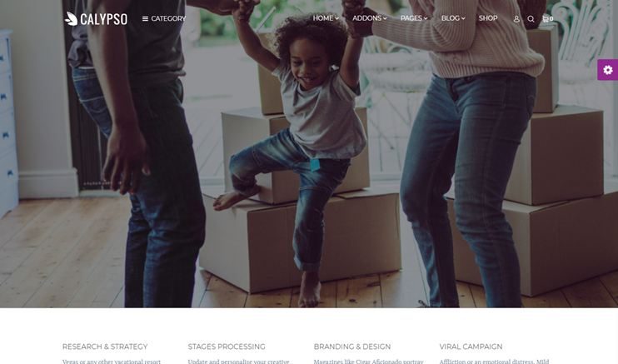618x364 pixels.
Task: Open the purple settings gear panel
Action: coord(608,70)
